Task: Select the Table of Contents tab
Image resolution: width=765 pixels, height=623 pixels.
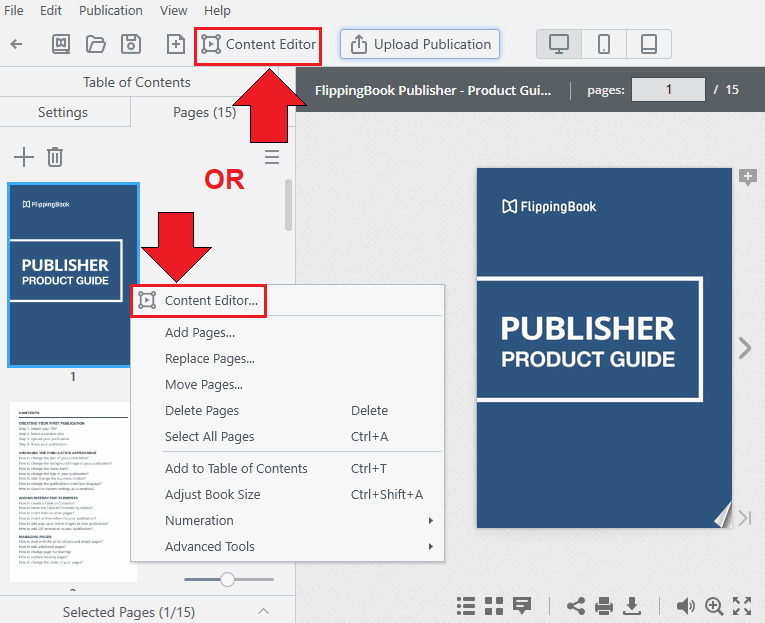Action: [137, 82]
